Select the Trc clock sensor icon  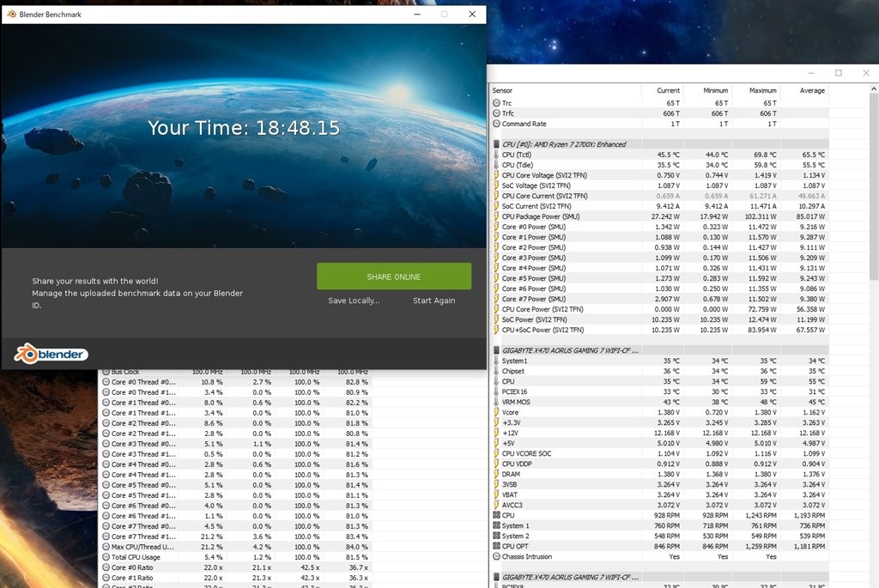tap(496, 103)
